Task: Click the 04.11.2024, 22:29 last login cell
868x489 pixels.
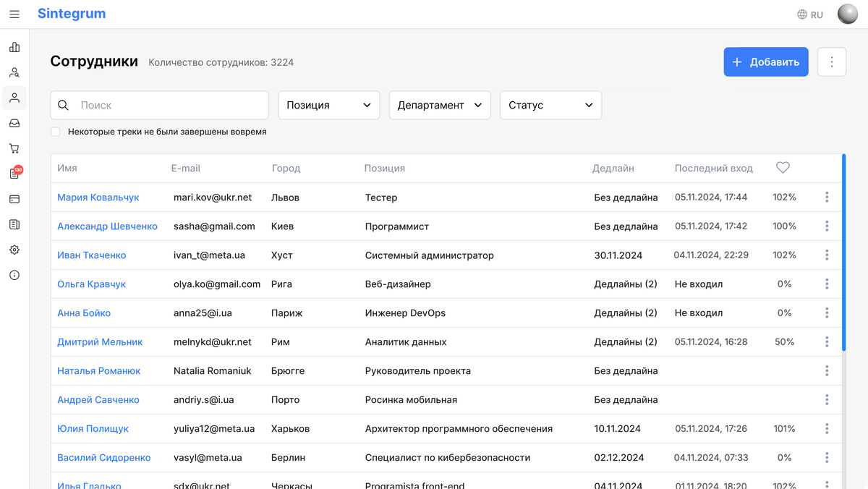Action: [x=711, y=255]
